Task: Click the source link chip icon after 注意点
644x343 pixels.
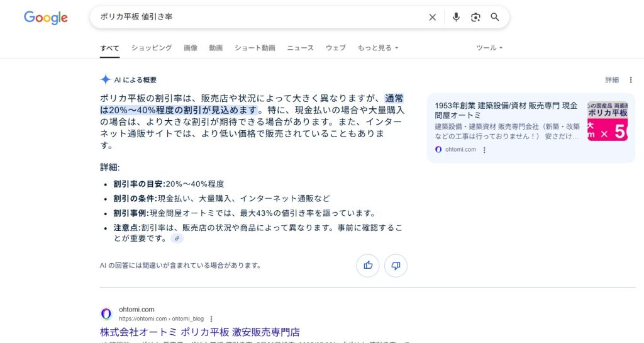Action: tap(177, 239)
